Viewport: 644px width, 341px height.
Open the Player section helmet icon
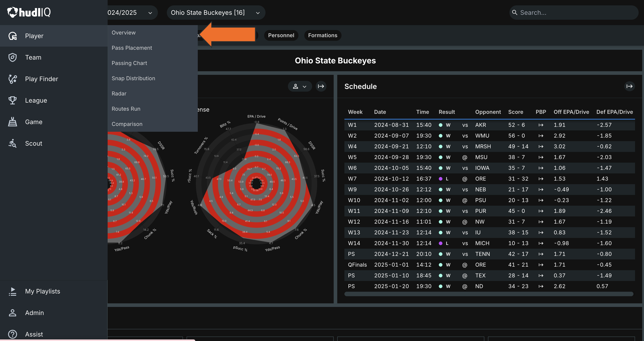[13, 36]
